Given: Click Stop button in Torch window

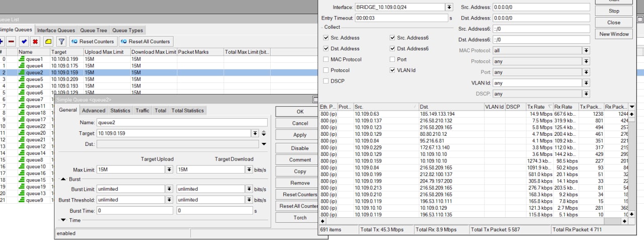Looking at the screenshot, I should [x=614, y=11].
